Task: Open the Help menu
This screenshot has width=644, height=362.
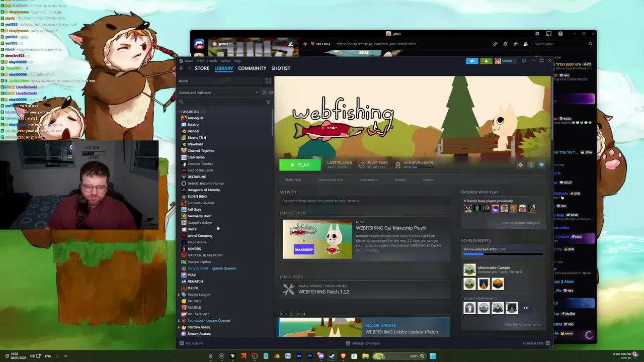Action: [x=237, y=61]
